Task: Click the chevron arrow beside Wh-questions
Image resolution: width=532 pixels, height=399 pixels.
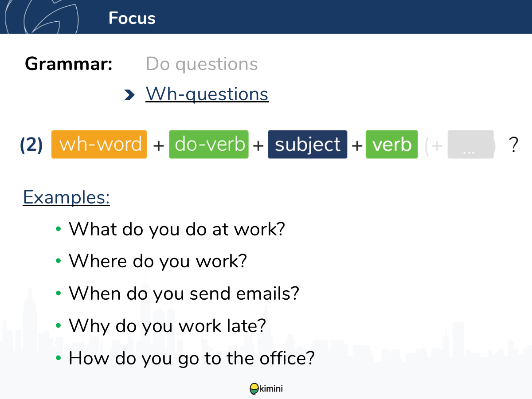Action: coord(129,94)
